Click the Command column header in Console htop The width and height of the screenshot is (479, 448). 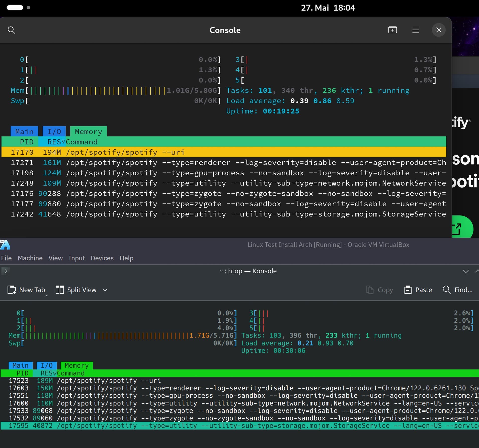(x=82, y=142)
